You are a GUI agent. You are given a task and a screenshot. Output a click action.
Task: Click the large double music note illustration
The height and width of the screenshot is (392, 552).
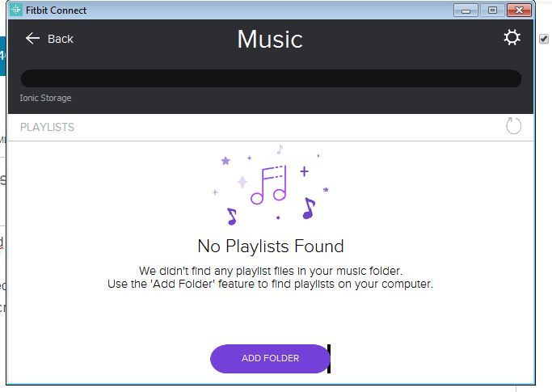[269, 185]
